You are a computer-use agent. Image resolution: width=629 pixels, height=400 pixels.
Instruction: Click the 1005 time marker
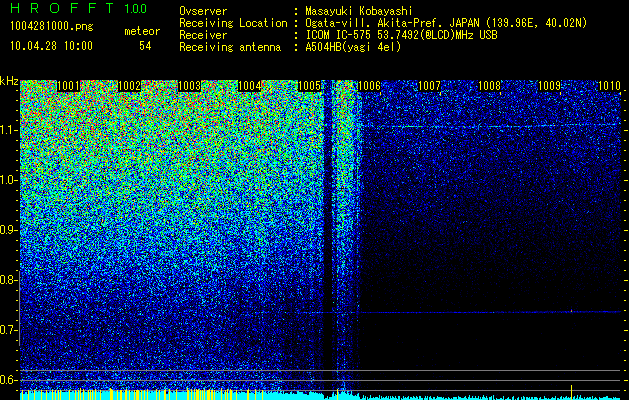pyautogui.click(x=310, y=86)
